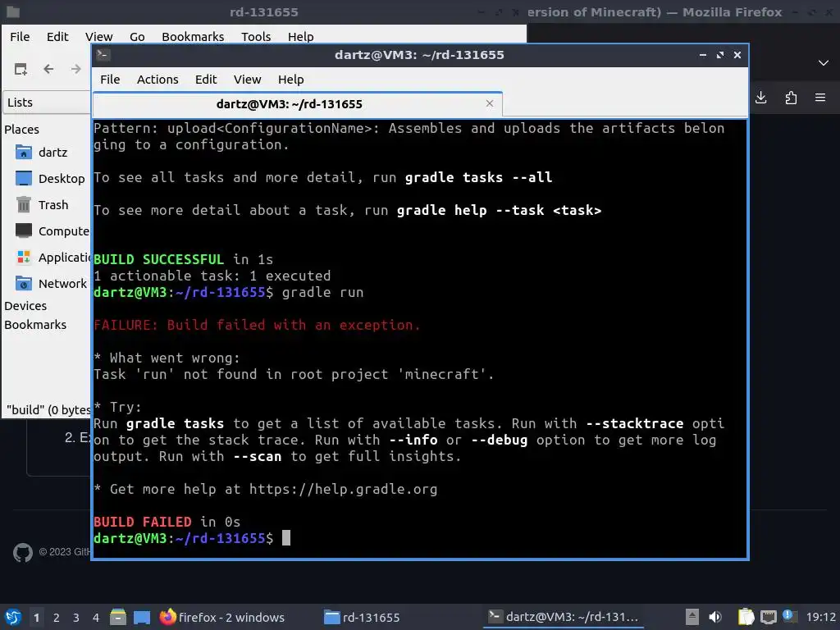Open the file manager's Edit menu
The height and width of the screenshot is (630, 840).
point(57,36)
